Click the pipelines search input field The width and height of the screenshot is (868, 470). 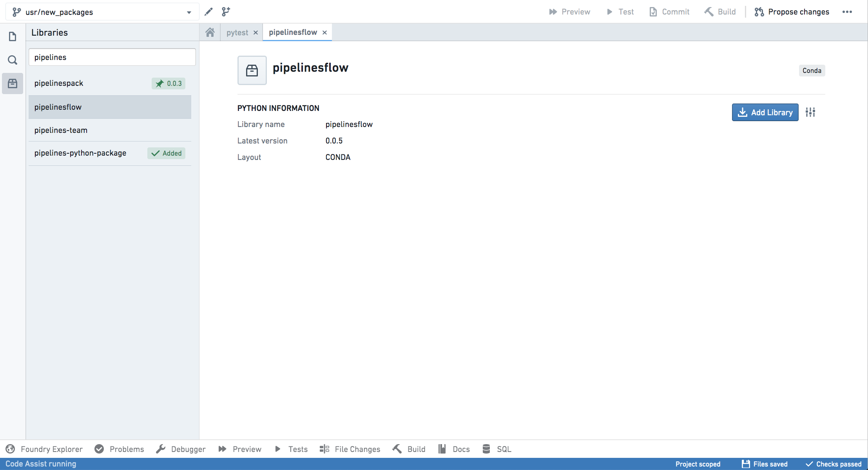click(112, 57)
